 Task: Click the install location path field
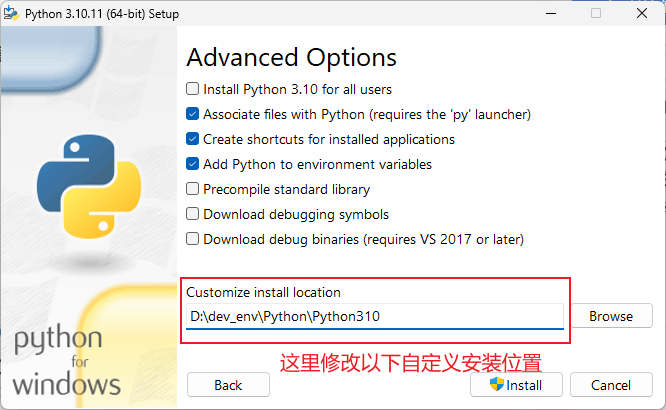point(375,317)
